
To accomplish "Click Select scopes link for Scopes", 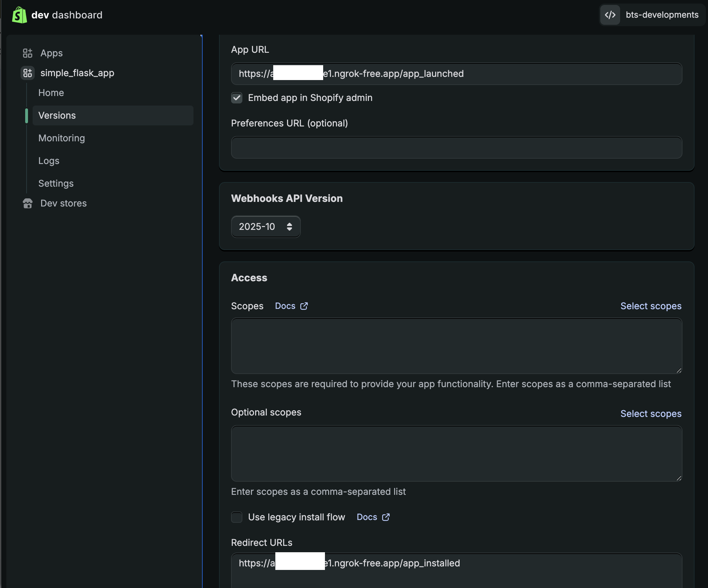I will pyautogui.click(x=651, y=306).
